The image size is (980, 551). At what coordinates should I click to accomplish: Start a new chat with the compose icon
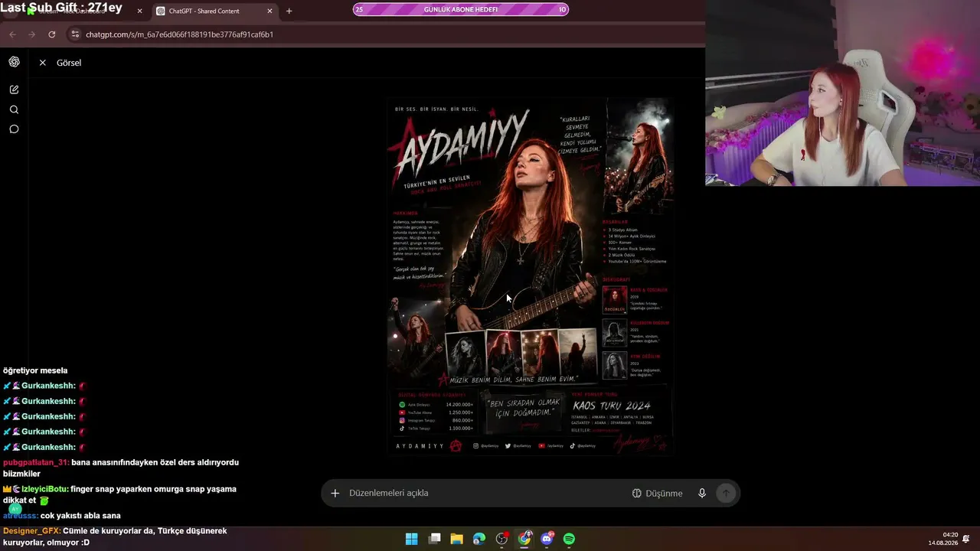(x=14, y=90)
